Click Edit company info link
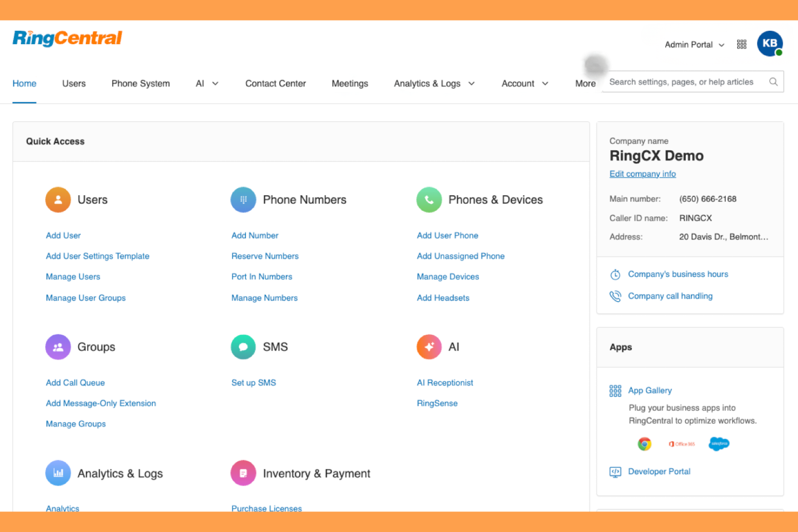The width and height of the screenshot is (798, 532). pyautogui.click(x=643, y=174)
